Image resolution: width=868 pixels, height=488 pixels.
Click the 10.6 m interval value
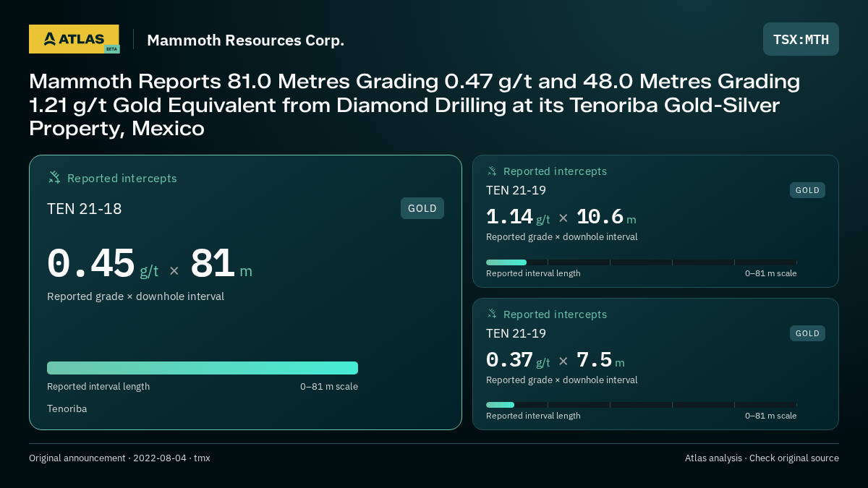tap(606, 217)
